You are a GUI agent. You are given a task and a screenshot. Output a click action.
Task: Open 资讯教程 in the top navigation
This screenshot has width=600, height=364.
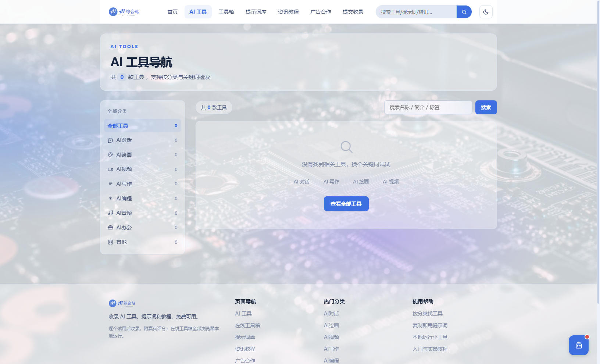click(x=288, y=12)
